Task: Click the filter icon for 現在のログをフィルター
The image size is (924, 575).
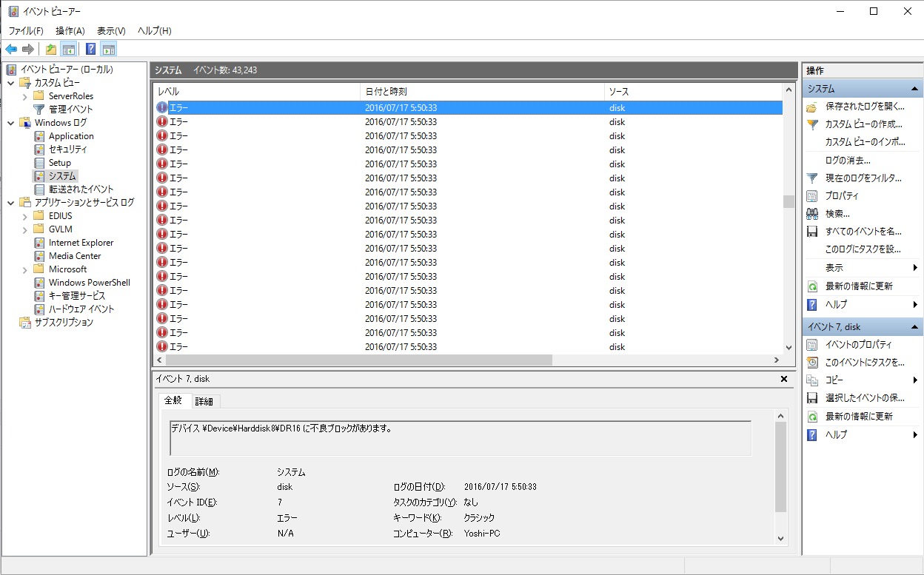Action: pyautogui.click(x=811, y=178)
